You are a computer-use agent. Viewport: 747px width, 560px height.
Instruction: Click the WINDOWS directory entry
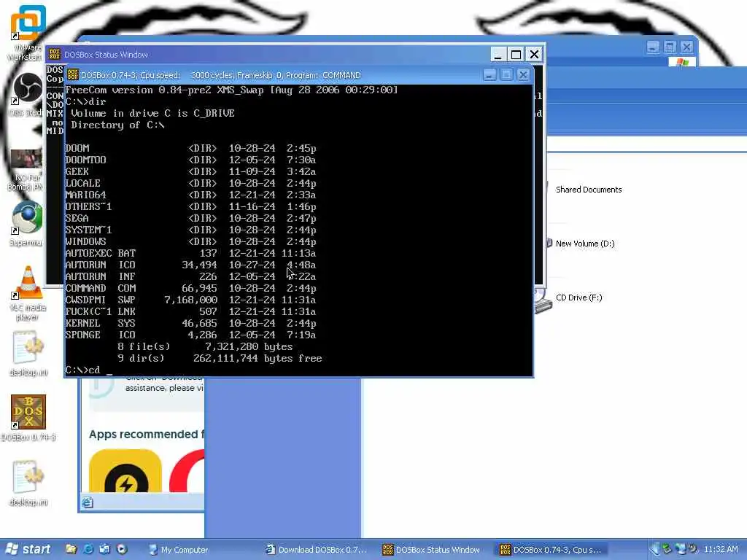190,241
